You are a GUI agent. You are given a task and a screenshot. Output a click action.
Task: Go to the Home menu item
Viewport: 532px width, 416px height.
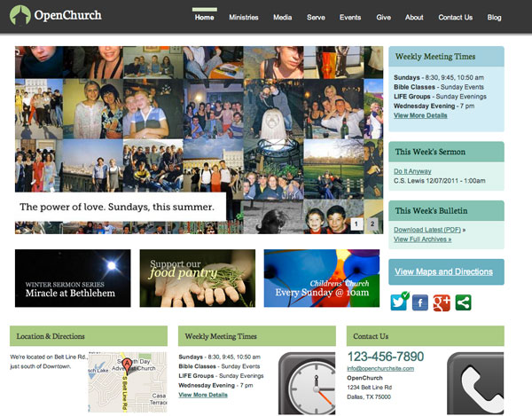tap(204, 18)
